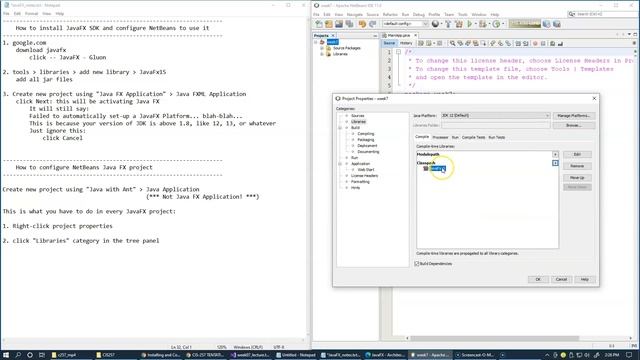Expand Libraries node in Projects panel

coord(322,54)
